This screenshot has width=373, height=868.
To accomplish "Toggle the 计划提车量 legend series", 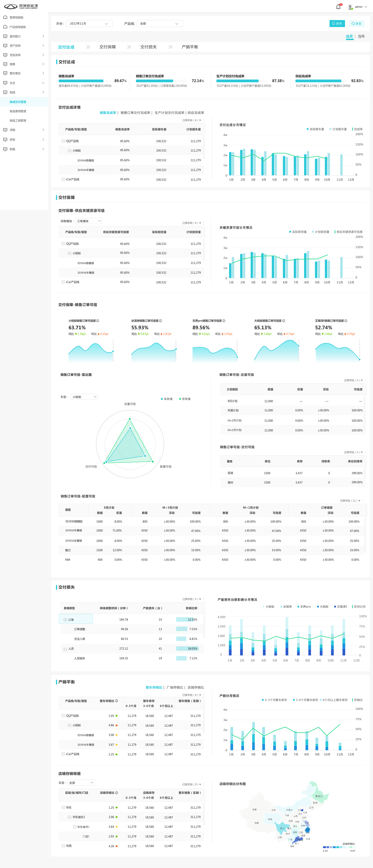I will coord(338,129).
